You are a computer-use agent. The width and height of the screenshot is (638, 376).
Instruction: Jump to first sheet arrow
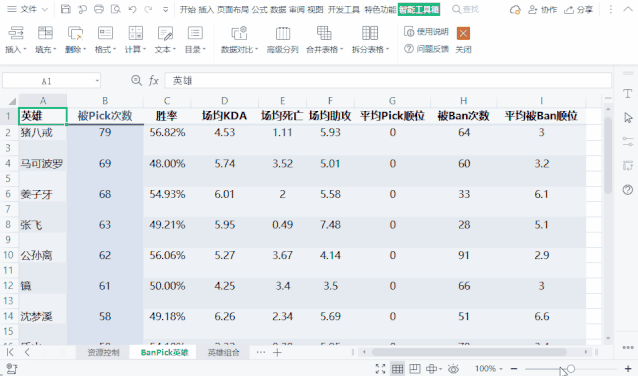(10, 352)
